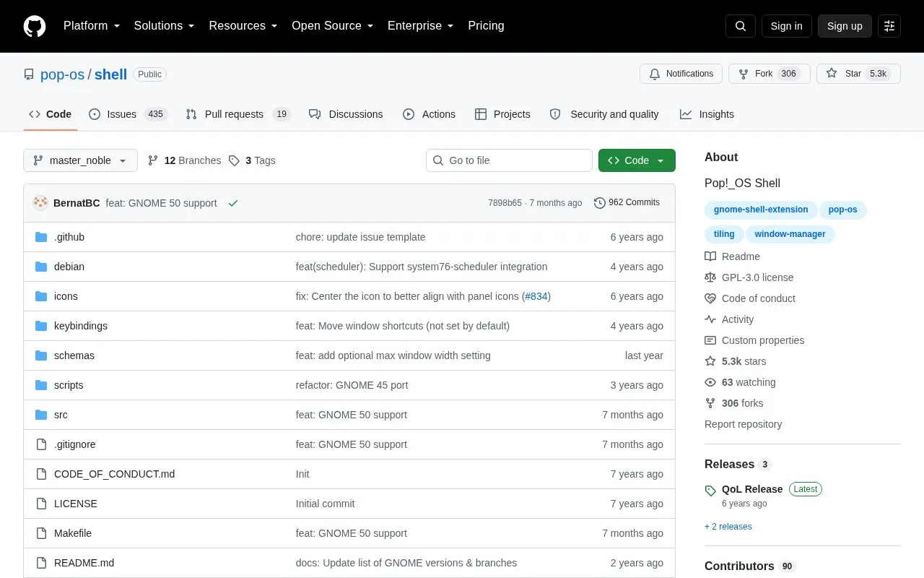Click the .github folder icon
Viewport: 924px width, 578px height.
click(x=41, y=237)
